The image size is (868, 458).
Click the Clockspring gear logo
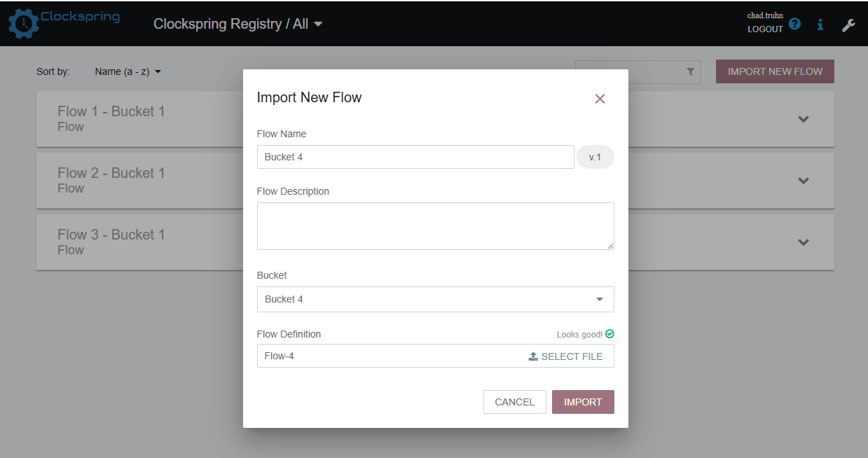pyautogui.click(x=24, y=24)
